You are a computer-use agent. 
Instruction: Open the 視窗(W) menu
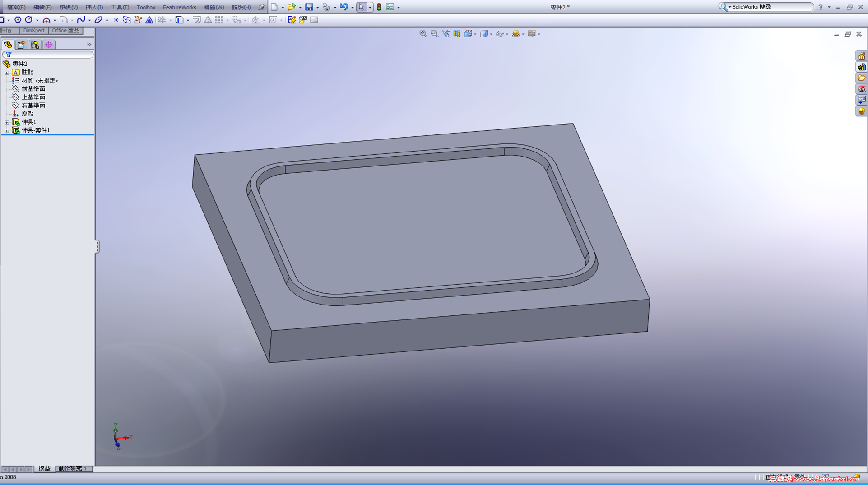[214, 7]
